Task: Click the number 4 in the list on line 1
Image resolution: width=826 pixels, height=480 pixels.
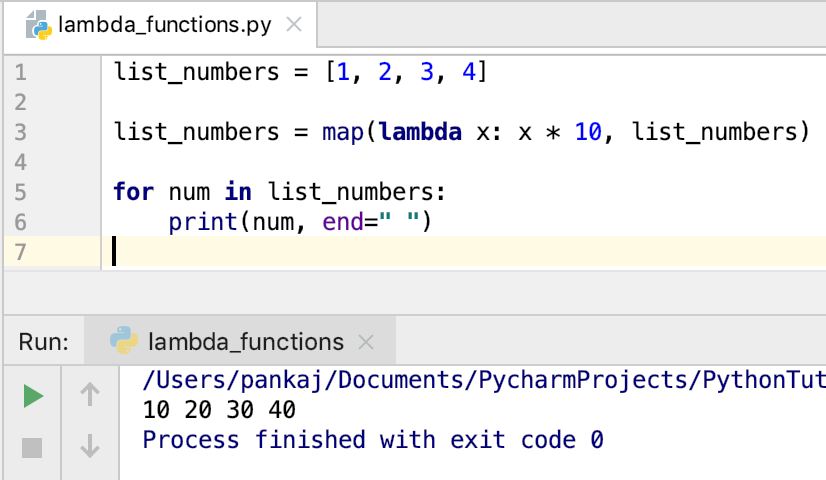Action: (x=469, y=72)
